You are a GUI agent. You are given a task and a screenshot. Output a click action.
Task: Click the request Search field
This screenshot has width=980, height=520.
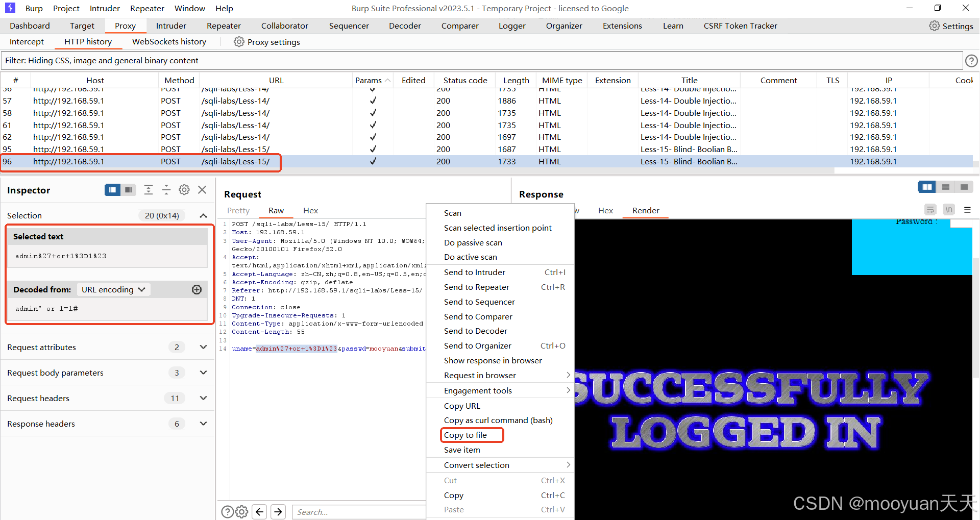coord(359,512)
